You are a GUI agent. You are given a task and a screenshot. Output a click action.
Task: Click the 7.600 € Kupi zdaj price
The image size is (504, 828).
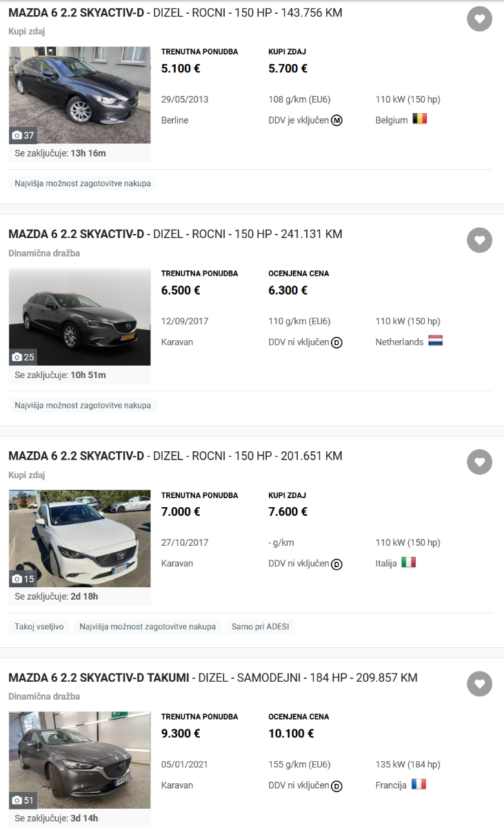(x=288, y=511)
